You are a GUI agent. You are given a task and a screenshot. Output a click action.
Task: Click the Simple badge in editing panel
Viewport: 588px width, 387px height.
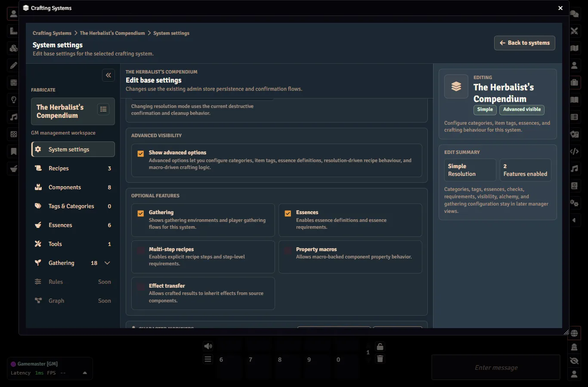(485, 110)
